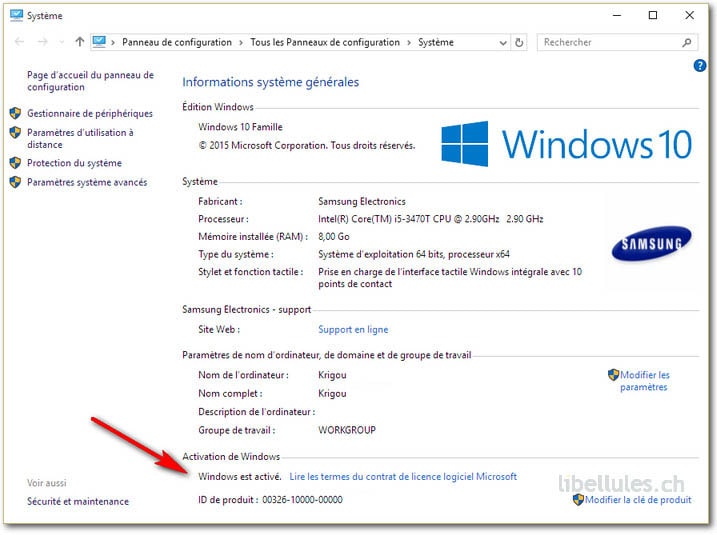The height and width of the screenshot is (535, 717).
Task: Click Modifier la clé de produit
Action: point(638,500)
